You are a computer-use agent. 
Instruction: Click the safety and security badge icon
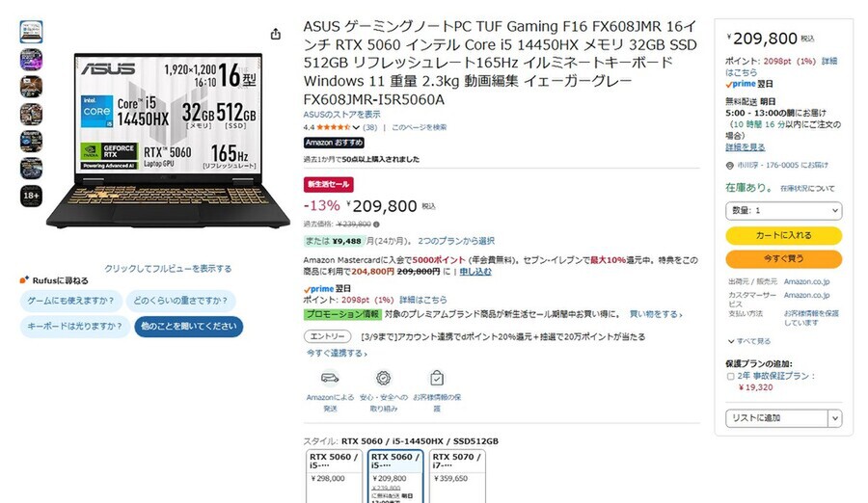coord(383,378)
